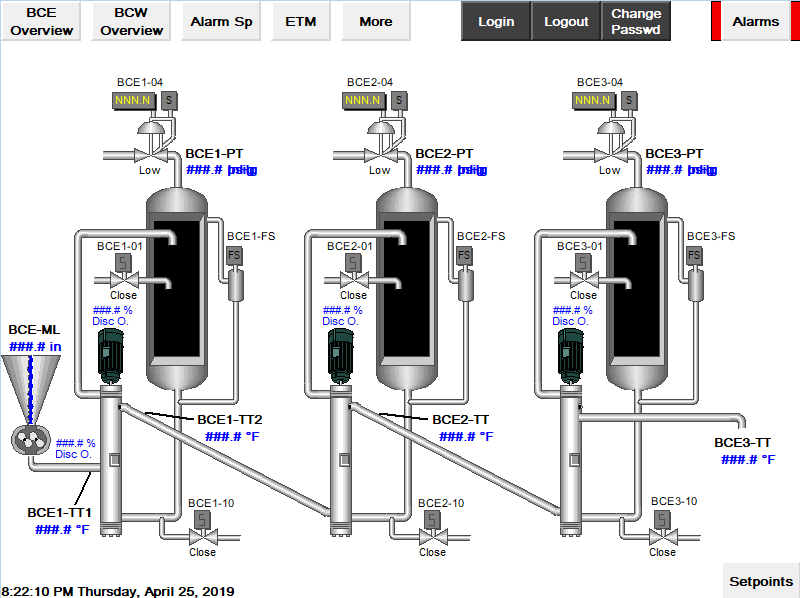
Task: Select the BCE2-04 NNN.N value field
Action: point(363,101)
